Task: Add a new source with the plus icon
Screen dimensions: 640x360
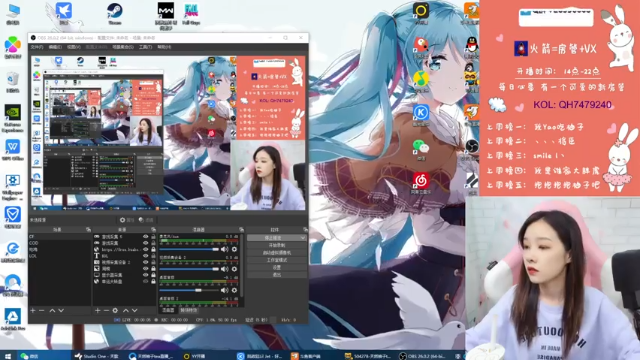Action: pyautogui.click(x=98, y=311)
